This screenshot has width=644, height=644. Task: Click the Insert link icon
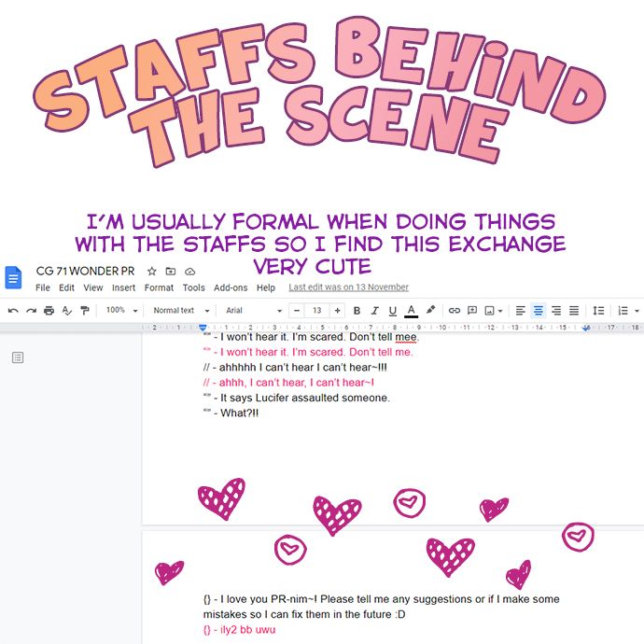(455, 310)
